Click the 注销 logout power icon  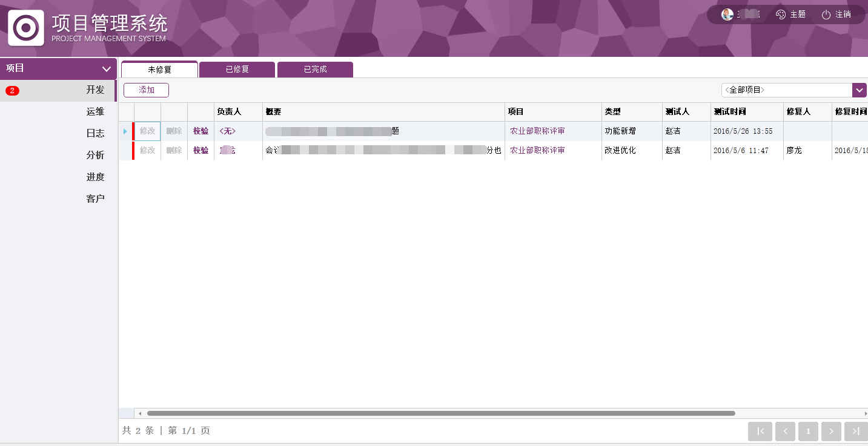(x=826, y=15)
